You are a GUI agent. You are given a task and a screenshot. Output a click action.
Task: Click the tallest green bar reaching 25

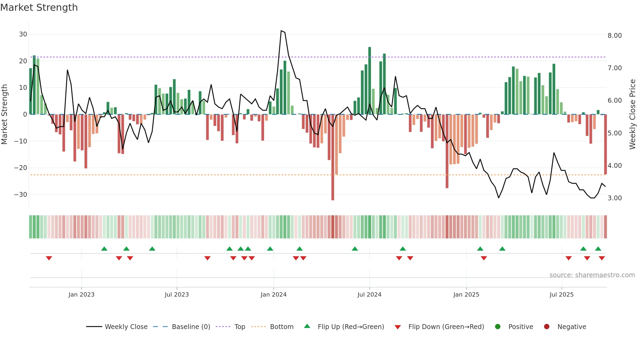pos(369,81)
